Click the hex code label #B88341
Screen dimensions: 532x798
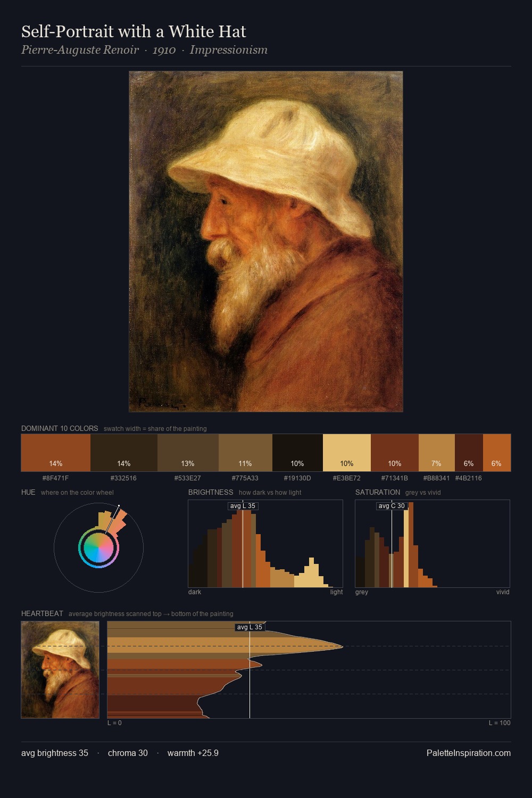click(437, 478)
